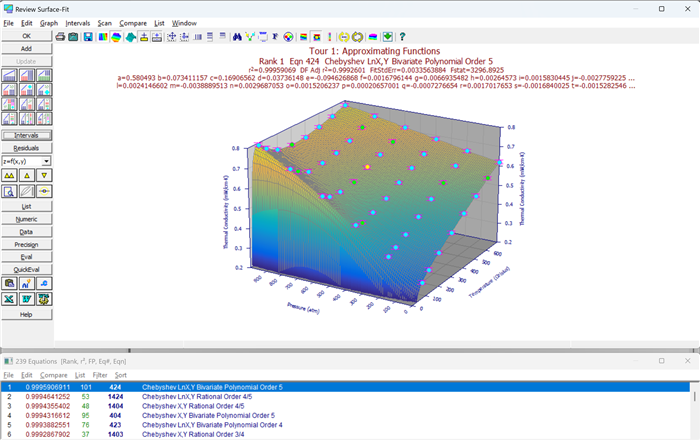Click the magnifier page zoom icon
This screenshot has height=440, width=700.
tap(9, 191)
